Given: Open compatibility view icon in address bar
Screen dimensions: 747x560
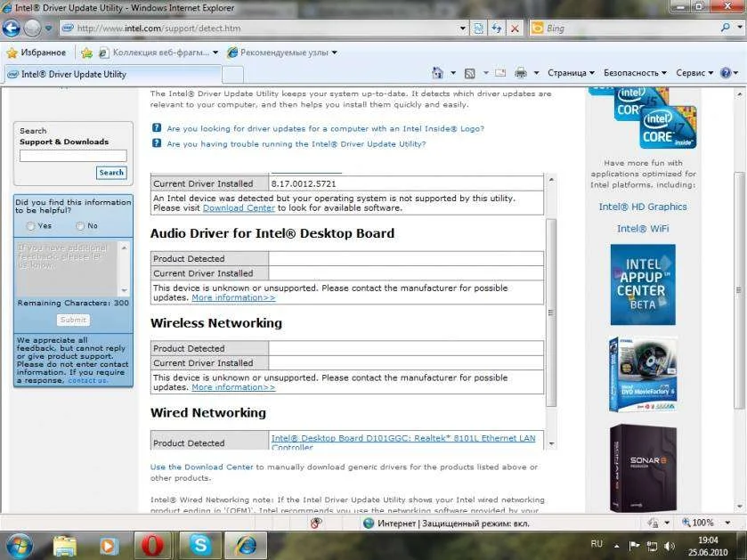Looking at the screenshot, I should tap(478, 28).
